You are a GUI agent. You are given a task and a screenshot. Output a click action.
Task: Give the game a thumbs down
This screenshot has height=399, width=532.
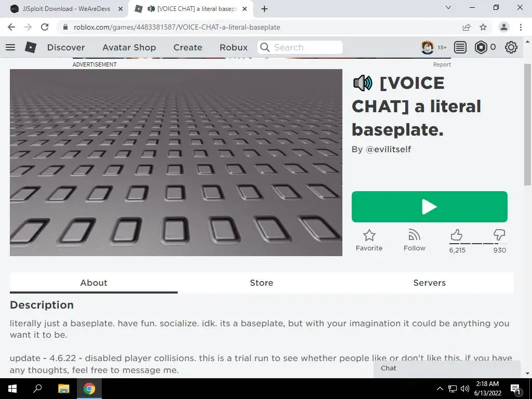pyautogui.click(x=499, y=235)
